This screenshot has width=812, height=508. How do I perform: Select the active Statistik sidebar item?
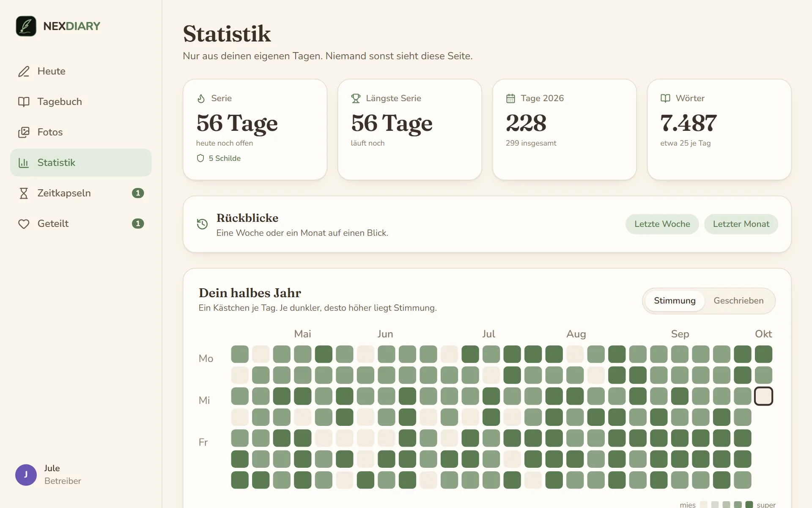(81, 163)
